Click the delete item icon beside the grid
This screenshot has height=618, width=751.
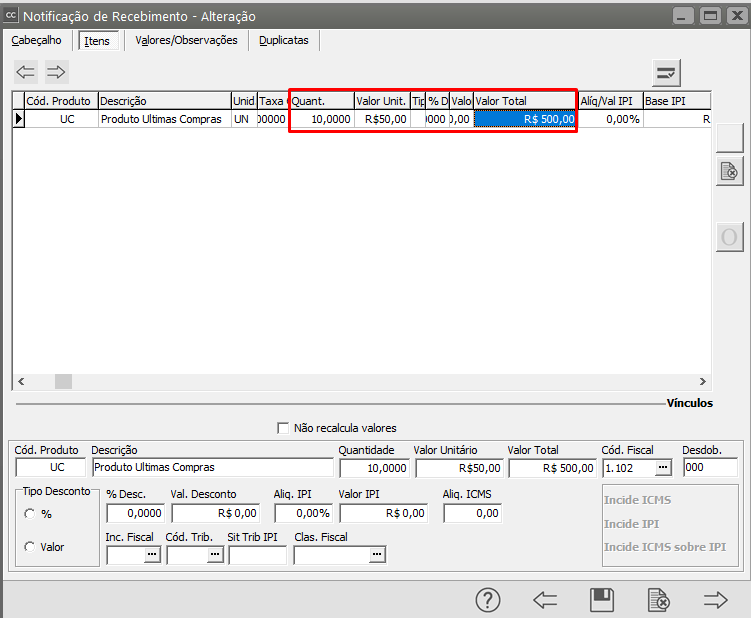coord(729,171)
